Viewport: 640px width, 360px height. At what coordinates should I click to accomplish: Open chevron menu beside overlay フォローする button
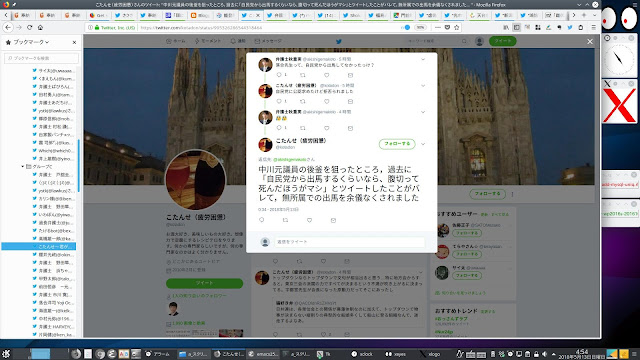pos(423,144)
